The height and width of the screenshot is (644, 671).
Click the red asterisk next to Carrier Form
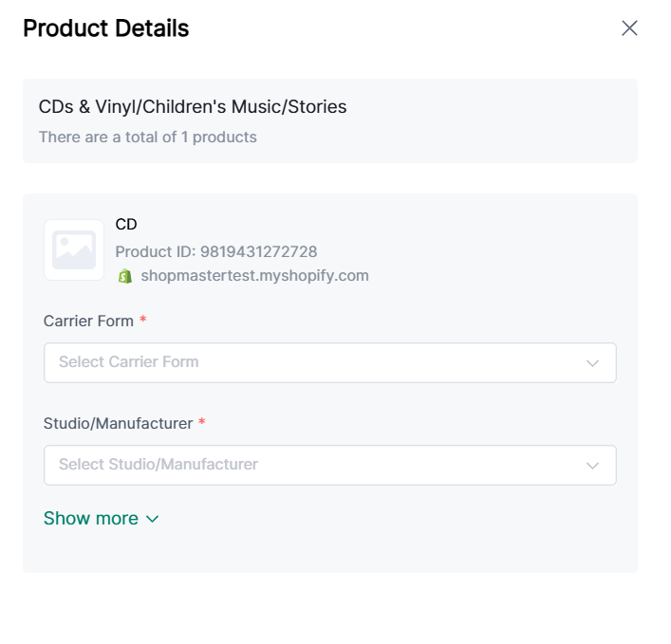143,321
